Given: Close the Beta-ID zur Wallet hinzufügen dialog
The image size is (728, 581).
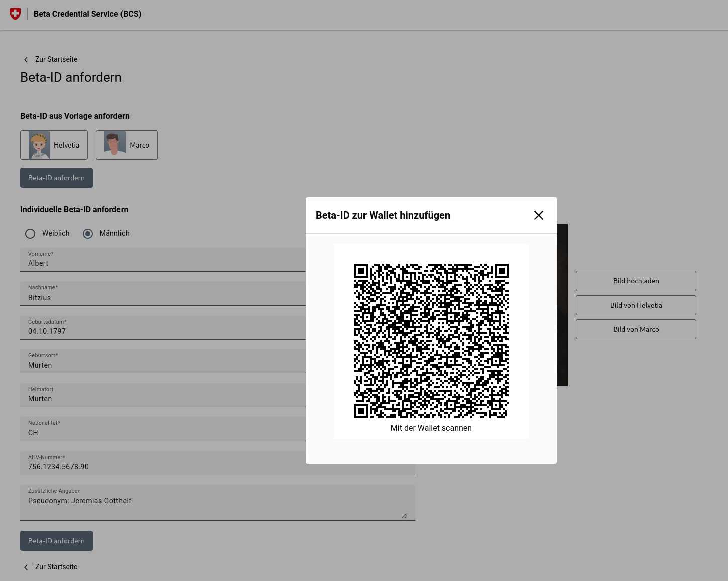Looking at the screenshot, I should (x=539, y=215).
